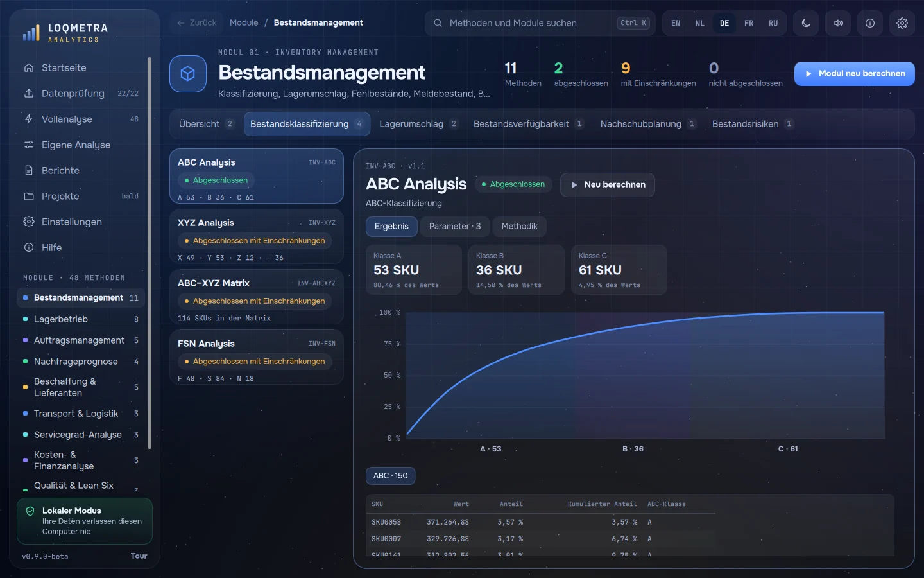Open Einstellungen via the sidebar gear icon
Screen dimensions: 924x578
coord(29,222)
